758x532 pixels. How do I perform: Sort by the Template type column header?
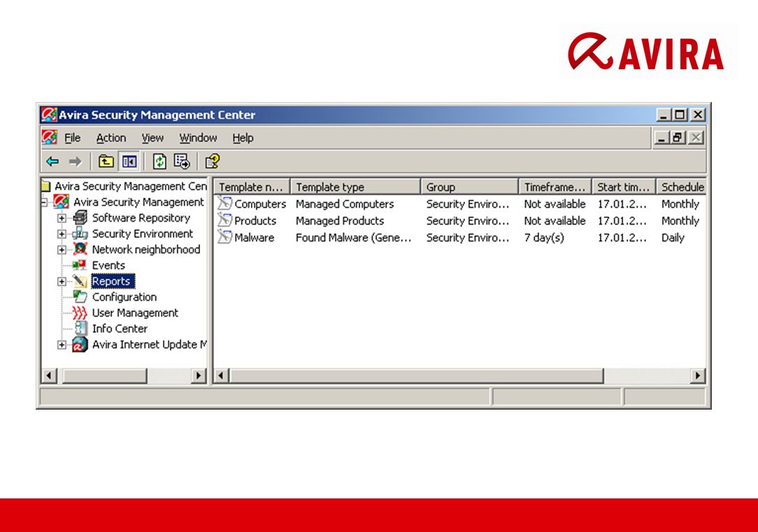pos(355,187)
